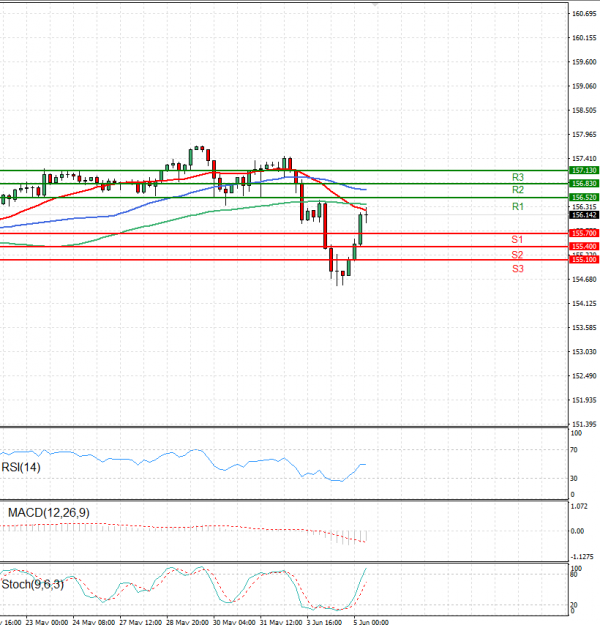600x625 pixels.
Task: Click the 31 May 12:00 time label
Action: pyautogui.click(x=281, y=622)
